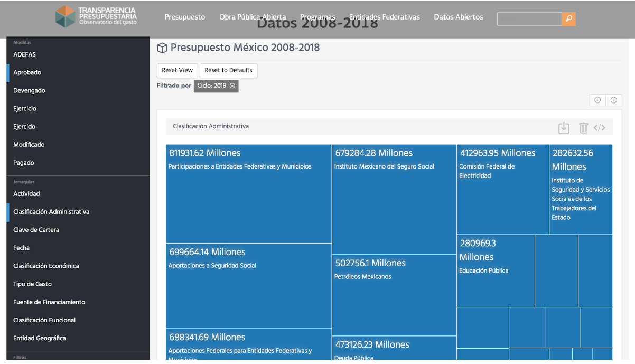This screenshot has width=635, height=364.
Task: Download the Clasificación Administrativa chart
Action: (x=564, y=127)
